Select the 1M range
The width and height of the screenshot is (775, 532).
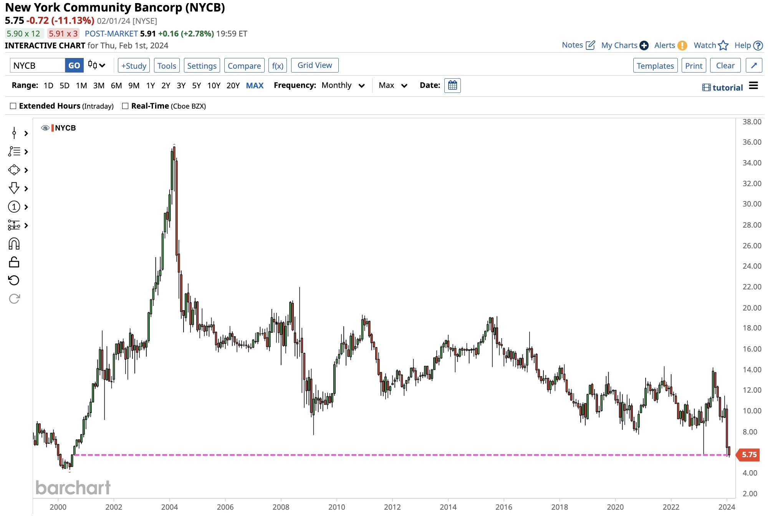(81, 85)
